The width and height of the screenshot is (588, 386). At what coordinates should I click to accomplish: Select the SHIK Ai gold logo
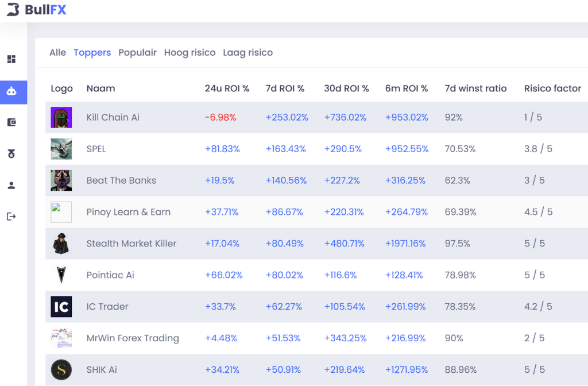point(61,370)
